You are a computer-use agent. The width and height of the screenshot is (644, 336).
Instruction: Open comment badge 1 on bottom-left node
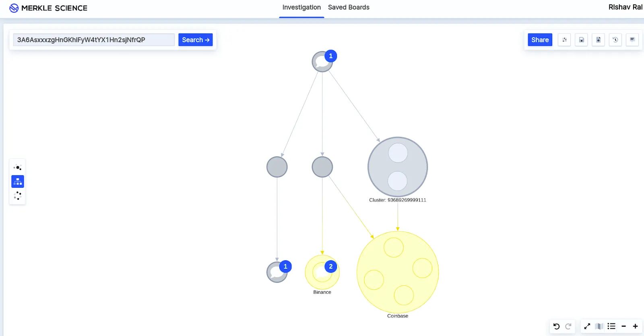(x=285, y=266)
